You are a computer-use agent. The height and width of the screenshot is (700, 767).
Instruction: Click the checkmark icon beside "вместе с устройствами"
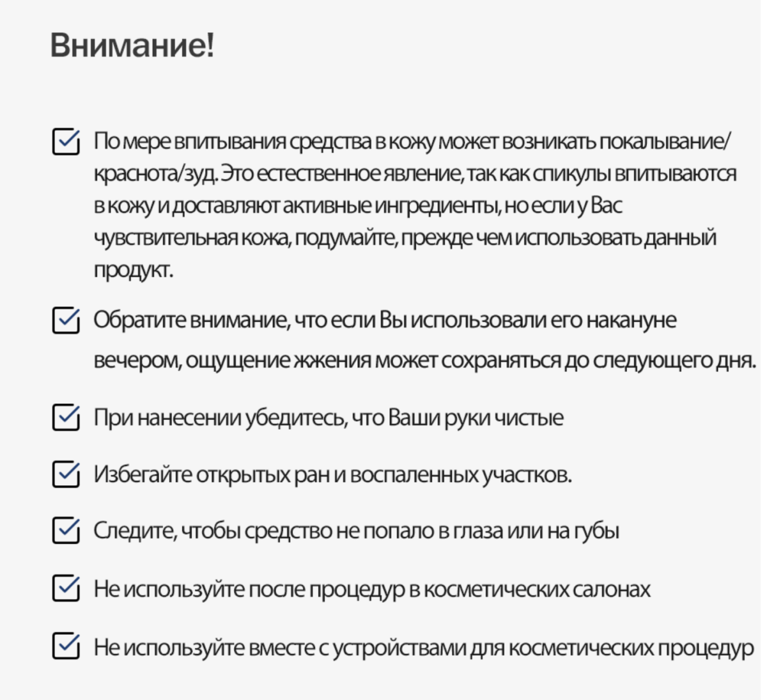click(65, 647)
